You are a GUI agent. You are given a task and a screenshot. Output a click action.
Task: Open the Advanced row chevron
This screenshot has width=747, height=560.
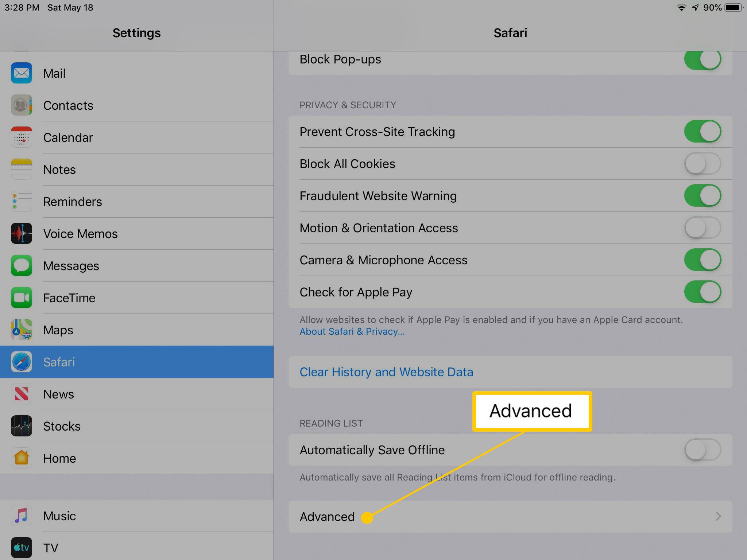718,516
